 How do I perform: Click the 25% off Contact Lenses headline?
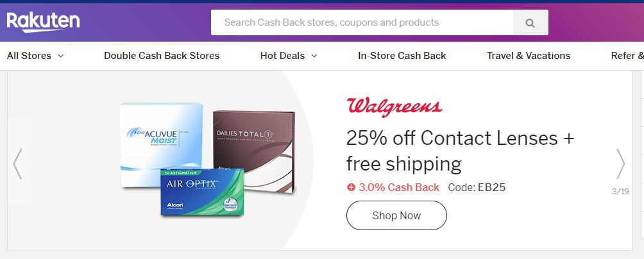point(460,151)
